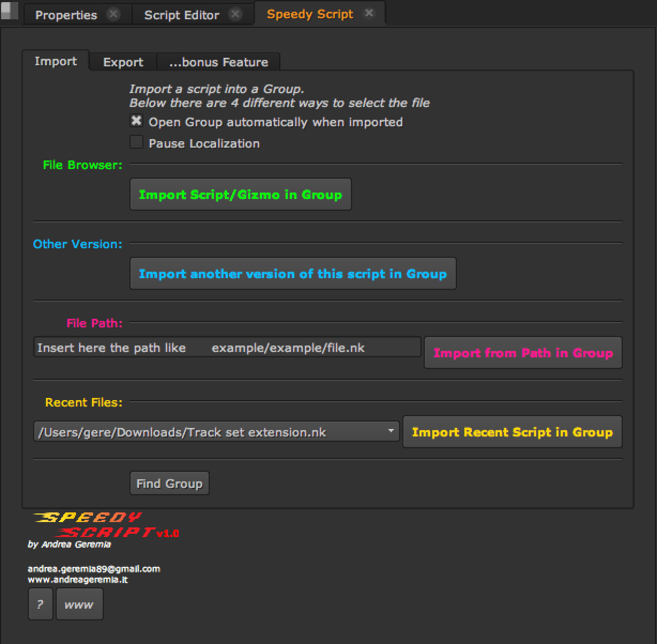Close the Speedy Script tab via its X icon
Screen dimensions: 657x644
coord(370,14)
